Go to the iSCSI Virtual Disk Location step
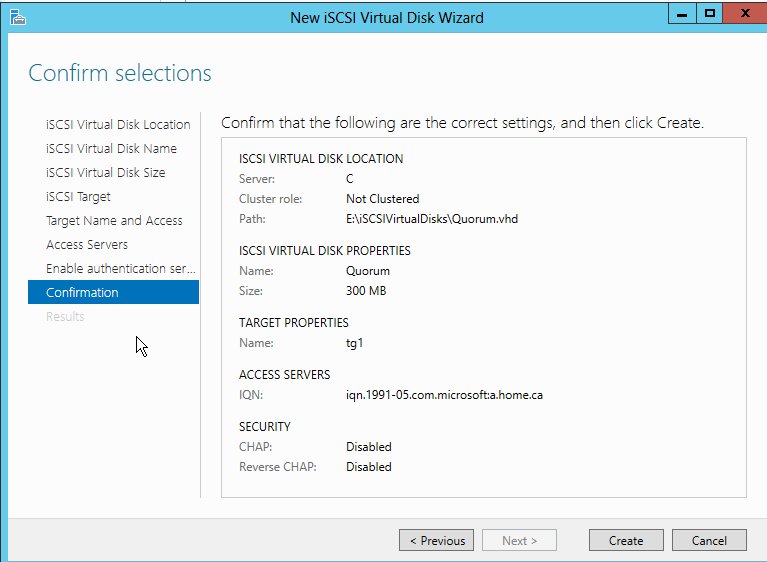The height and width of the screenshot is (562, 767). click(118, 125)
